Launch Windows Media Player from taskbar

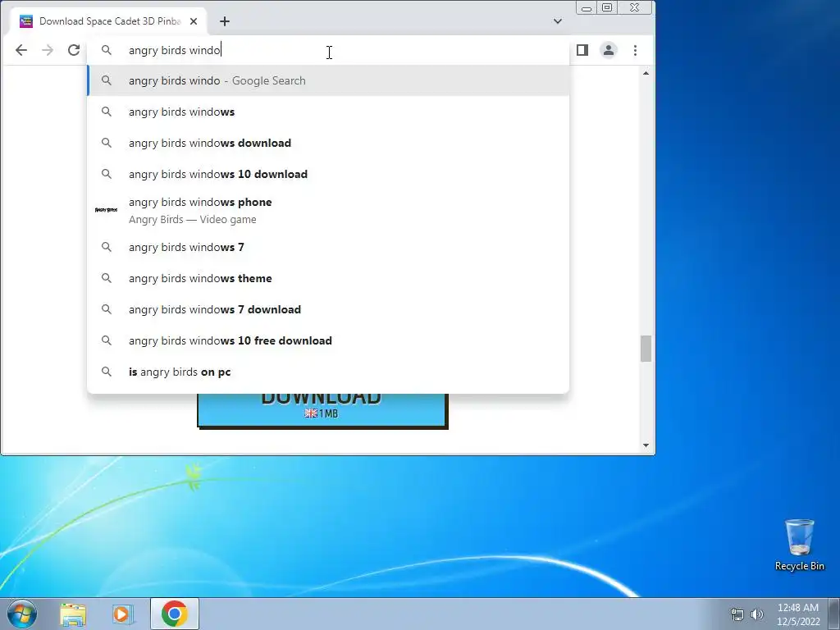pyautogui.click(x=123, y=614)
